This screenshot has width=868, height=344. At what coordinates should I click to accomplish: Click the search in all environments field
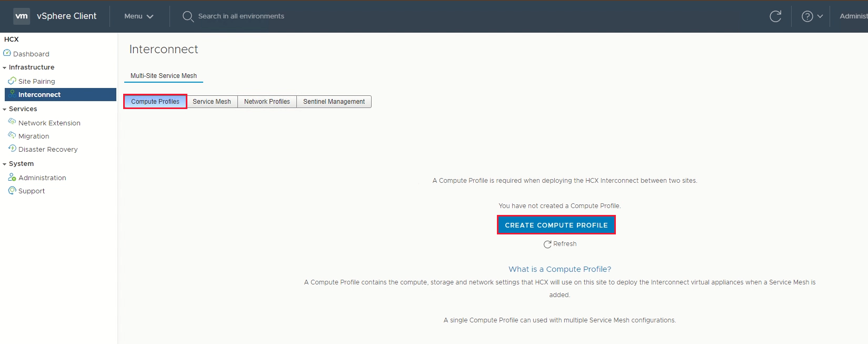point(241,16)
